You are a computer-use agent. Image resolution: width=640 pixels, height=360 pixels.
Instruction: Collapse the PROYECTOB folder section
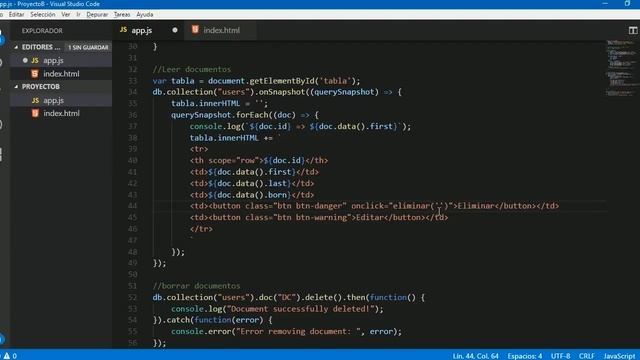(x=16, y=87)
